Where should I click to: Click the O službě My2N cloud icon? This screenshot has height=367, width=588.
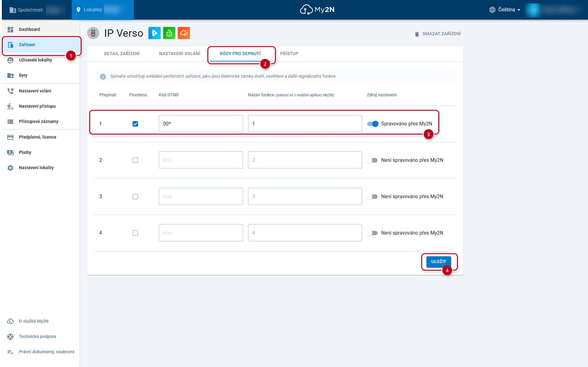[x=10, y=321]
